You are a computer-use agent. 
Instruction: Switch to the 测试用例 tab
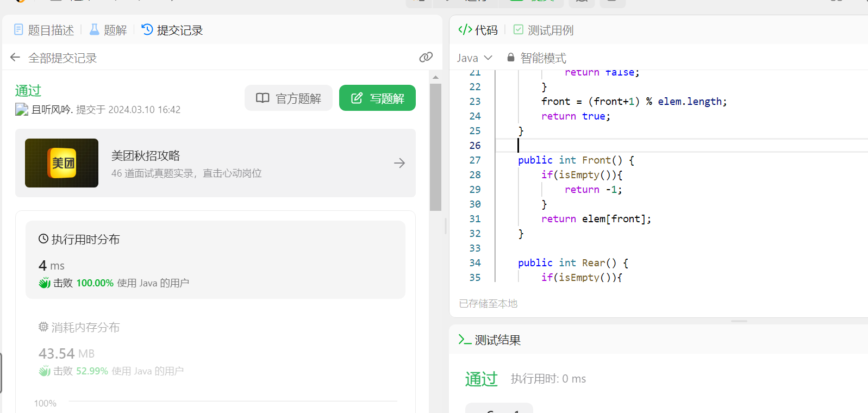543,30
